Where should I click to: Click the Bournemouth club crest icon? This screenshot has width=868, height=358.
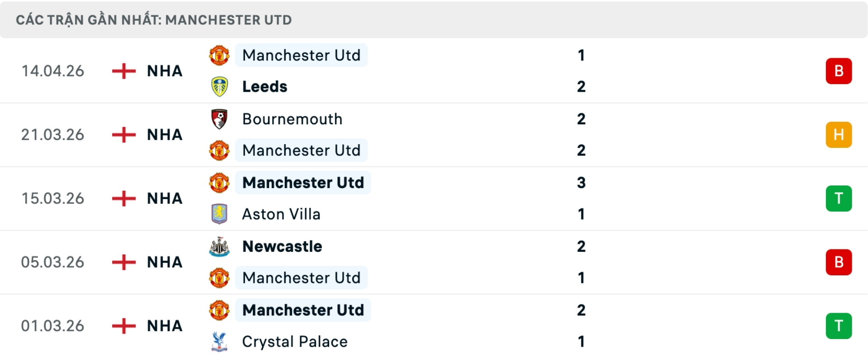click(x=219, y=119)
